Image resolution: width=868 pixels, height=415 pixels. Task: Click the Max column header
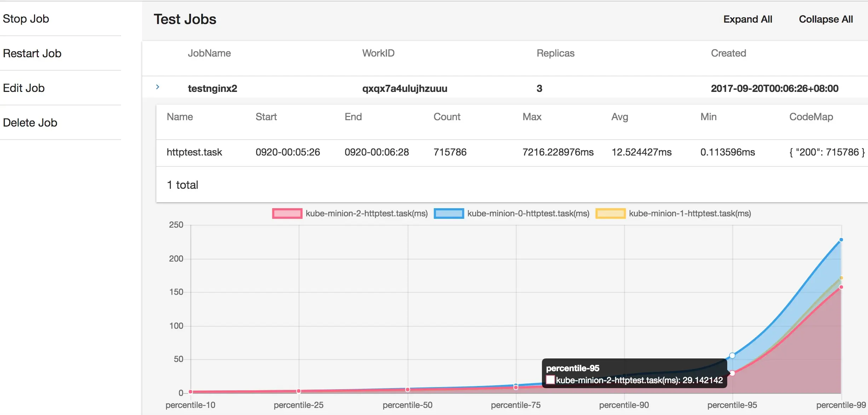pyautogui.click(x=532, y=117)
